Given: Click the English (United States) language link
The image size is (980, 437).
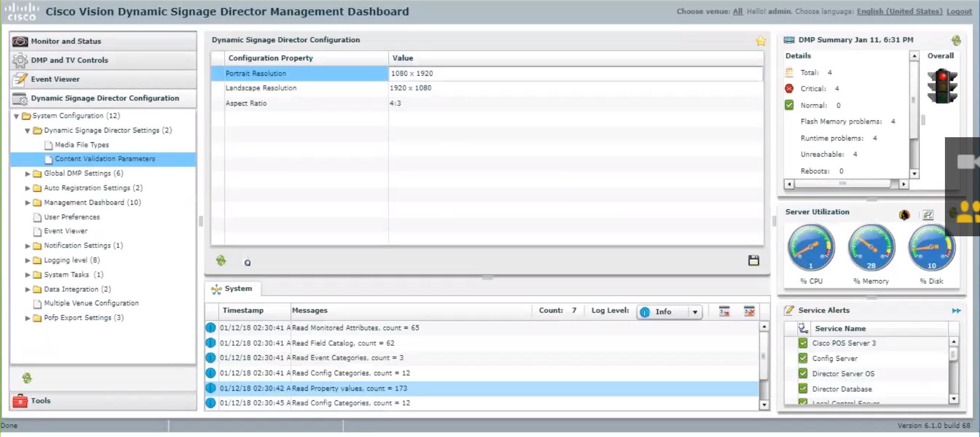Looking at the screenshot, I should [899, 11].
